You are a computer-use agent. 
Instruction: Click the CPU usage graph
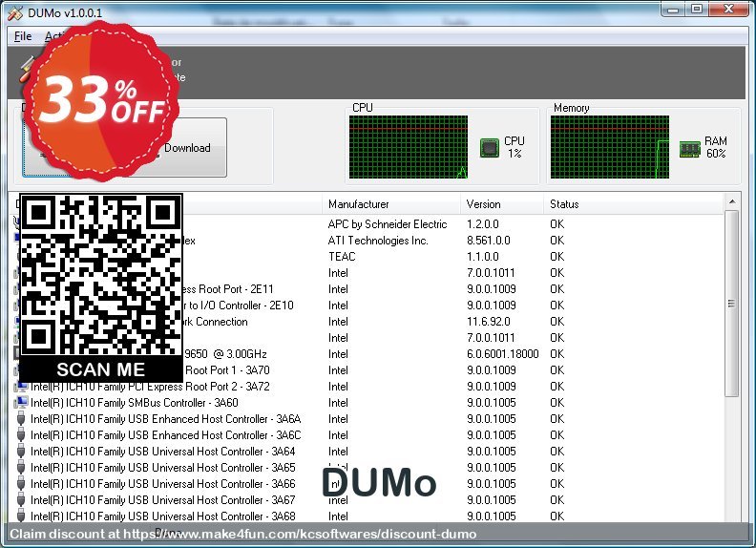point(409,147)
